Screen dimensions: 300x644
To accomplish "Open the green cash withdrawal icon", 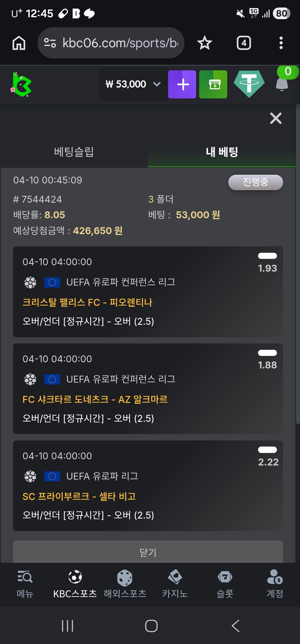I will [x=213, y=84].
